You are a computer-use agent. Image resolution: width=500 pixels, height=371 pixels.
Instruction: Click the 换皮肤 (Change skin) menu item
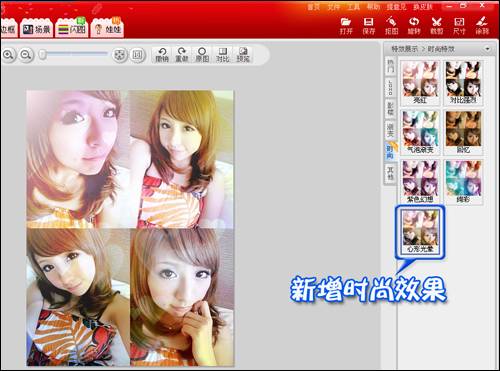(423, 7)
